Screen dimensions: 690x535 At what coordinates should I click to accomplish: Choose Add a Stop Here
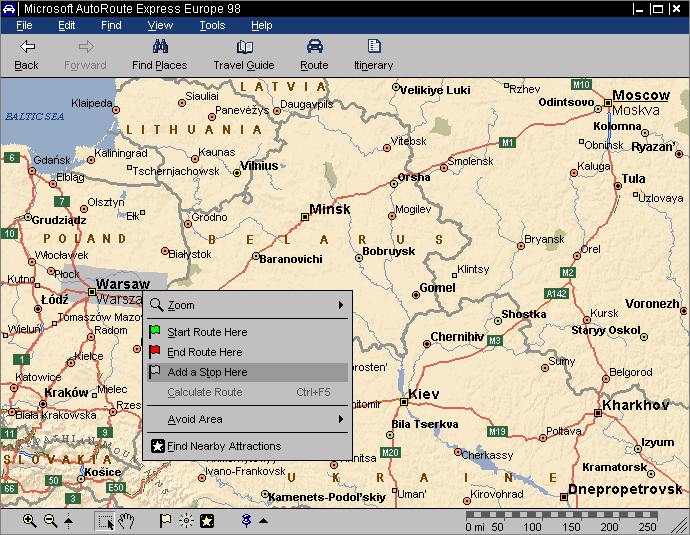247,372
